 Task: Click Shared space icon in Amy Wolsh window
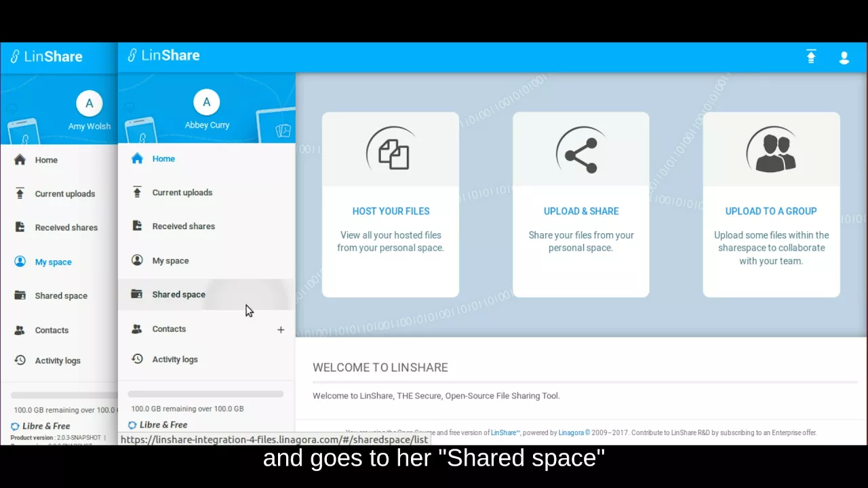tap(20, 296)
